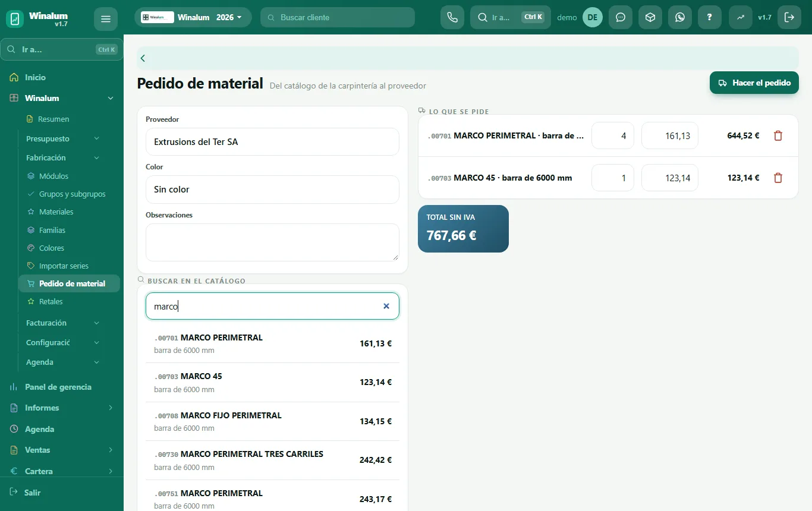This screenshot has width=812, height=511.
Task: Collapse the Fabricación submenu
Action: click(x=97, y=157)
